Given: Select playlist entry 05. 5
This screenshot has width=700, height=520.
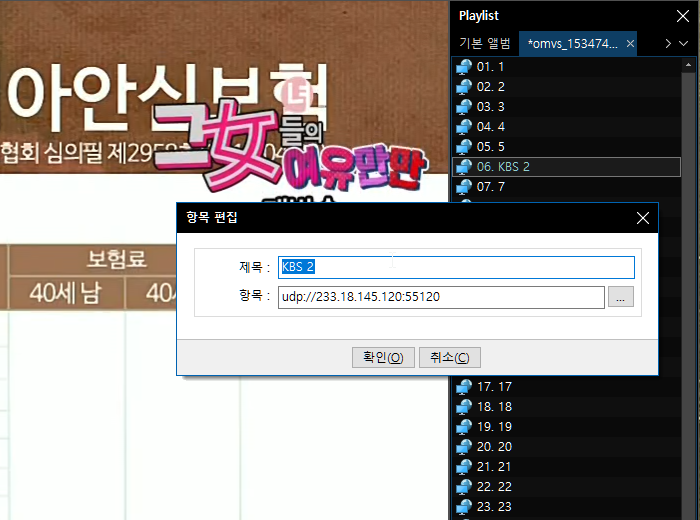Looking at the screenshot, I should point(567,147).
